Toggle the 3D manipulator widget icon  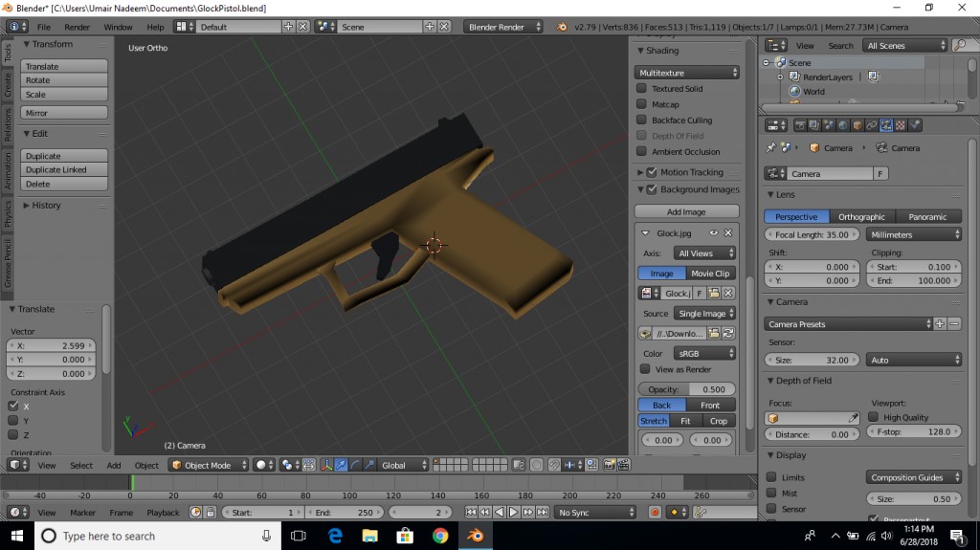tap(326, 465)
